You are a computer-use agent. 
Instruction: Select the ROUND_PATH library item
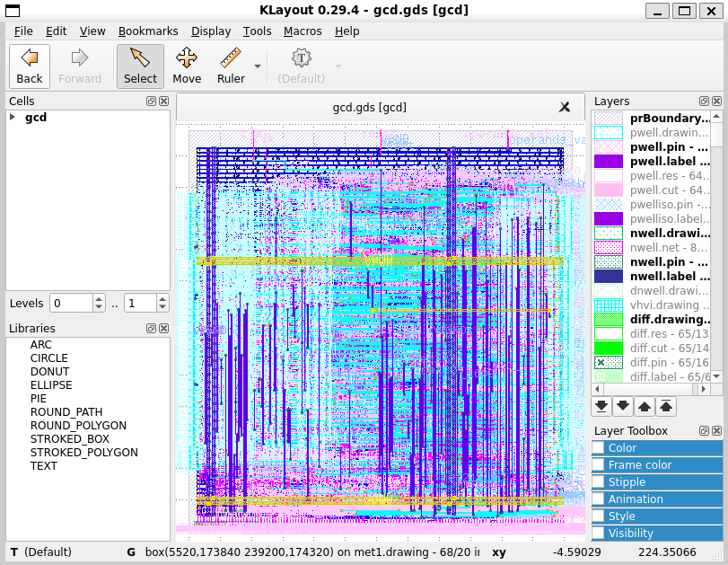pos(66,412)
